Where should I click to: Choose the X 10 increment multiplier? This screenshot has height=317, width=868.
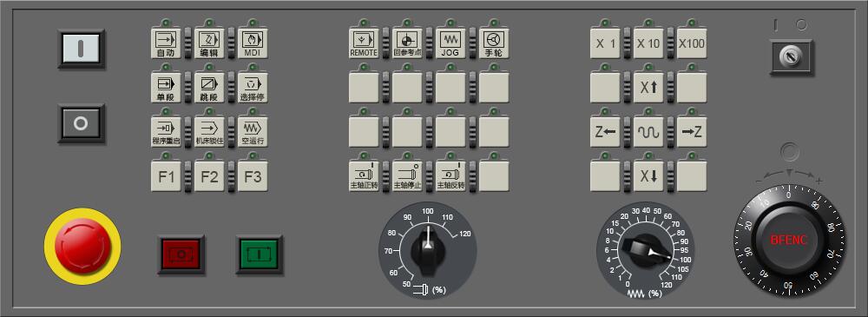(x=648, y=43)
